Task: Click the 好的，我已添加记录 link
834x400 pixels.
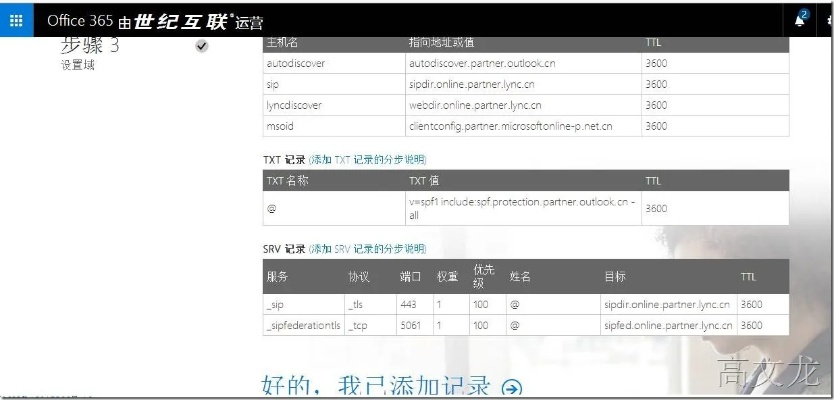Action: click(376, 386)
